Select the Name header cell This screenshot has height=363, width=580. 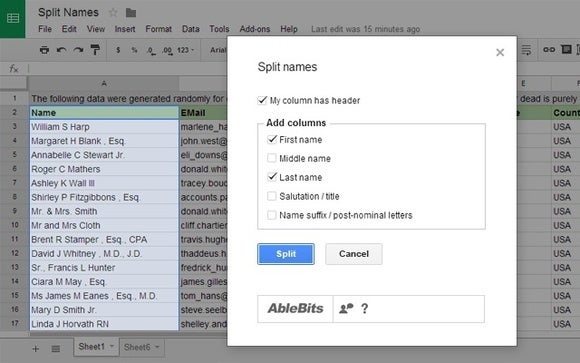pos(104,112)
